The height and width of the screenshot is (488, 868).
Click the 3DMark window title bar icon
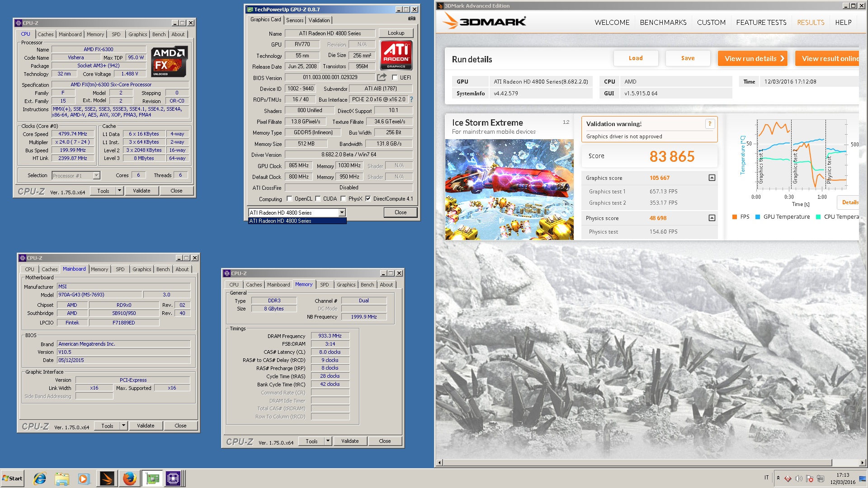coord(440,6)
